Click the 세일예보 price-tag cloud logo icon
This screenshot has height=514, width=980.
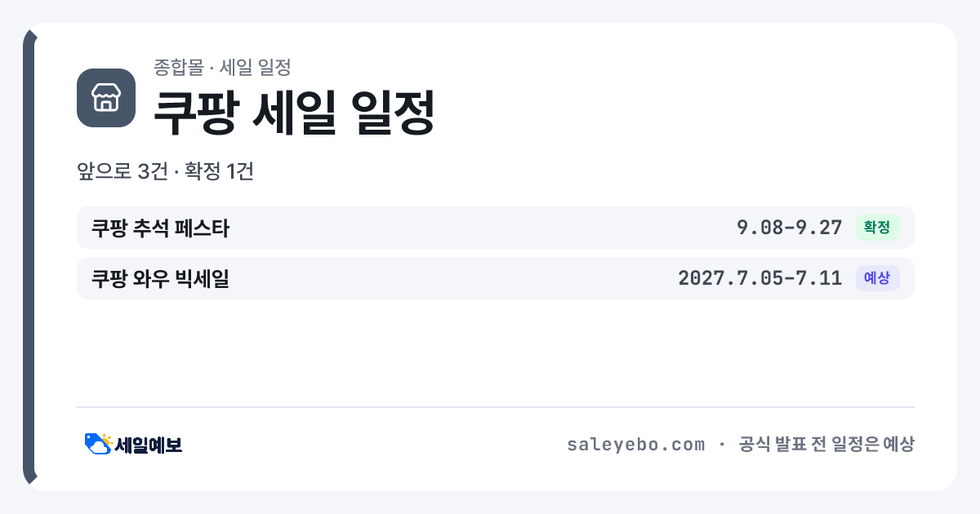(98, 444)
